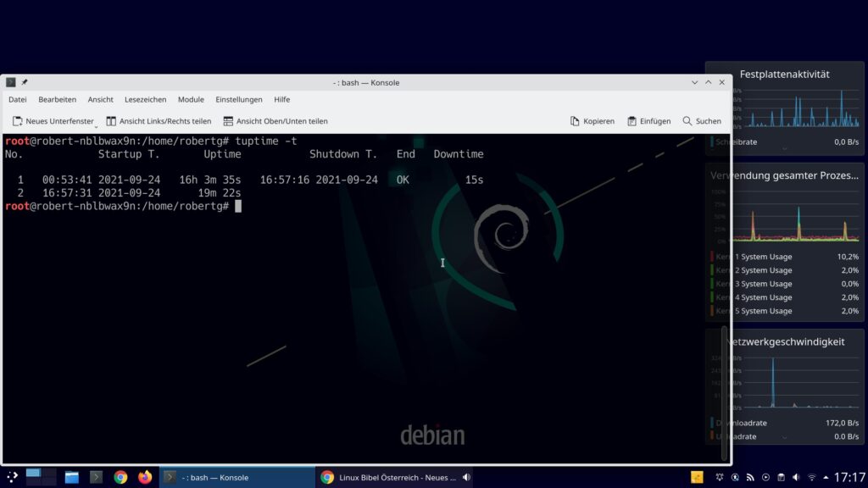Viewport: 868px width, 488px height.
Task: Open the Dolphin file manager icon
Action: click(72, 477)
